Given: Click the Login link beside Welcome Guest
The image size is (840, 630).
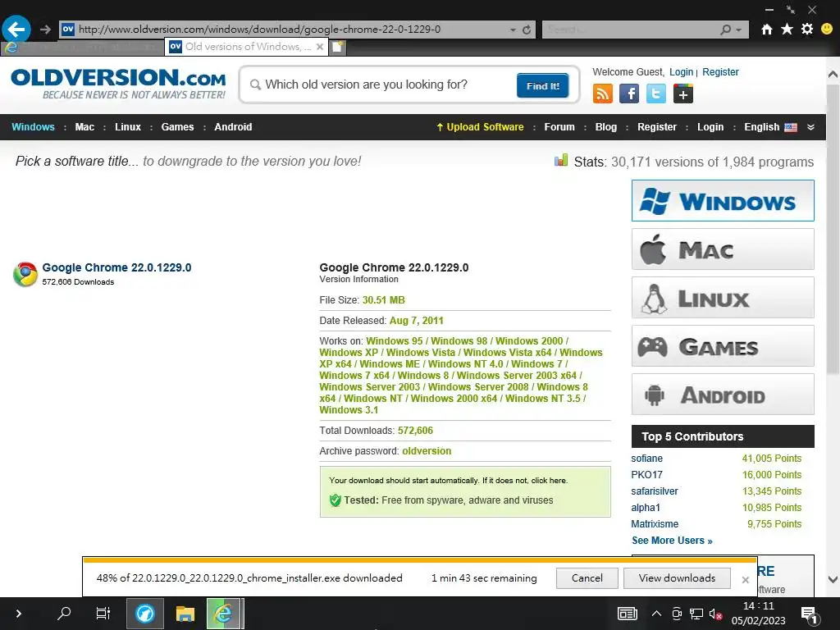Looking at the screenshot, I should tap(681, 72).
